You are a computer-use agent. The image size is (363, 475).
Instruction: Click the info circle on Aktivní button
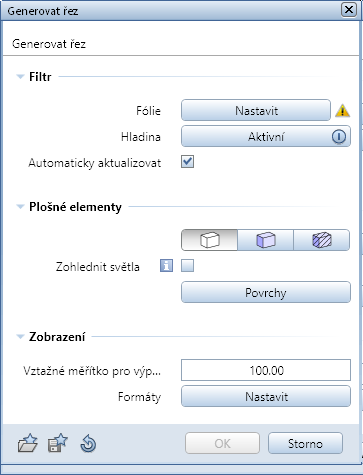coord(339,137)
